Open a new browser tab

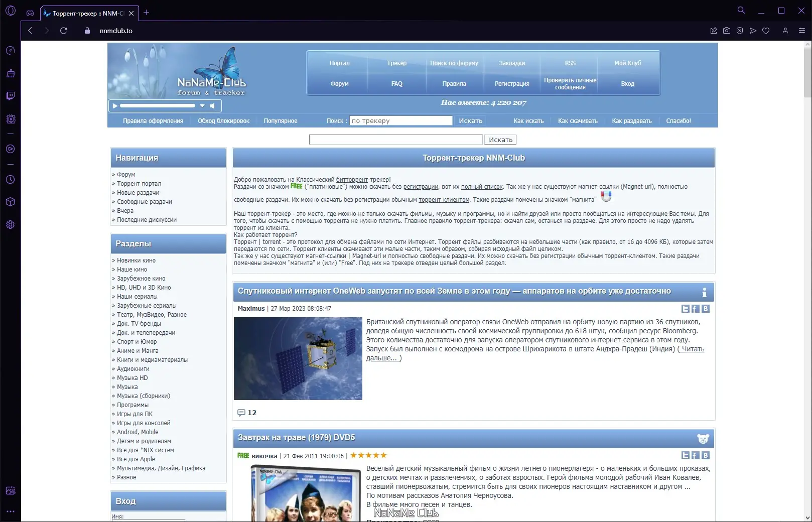147,13
